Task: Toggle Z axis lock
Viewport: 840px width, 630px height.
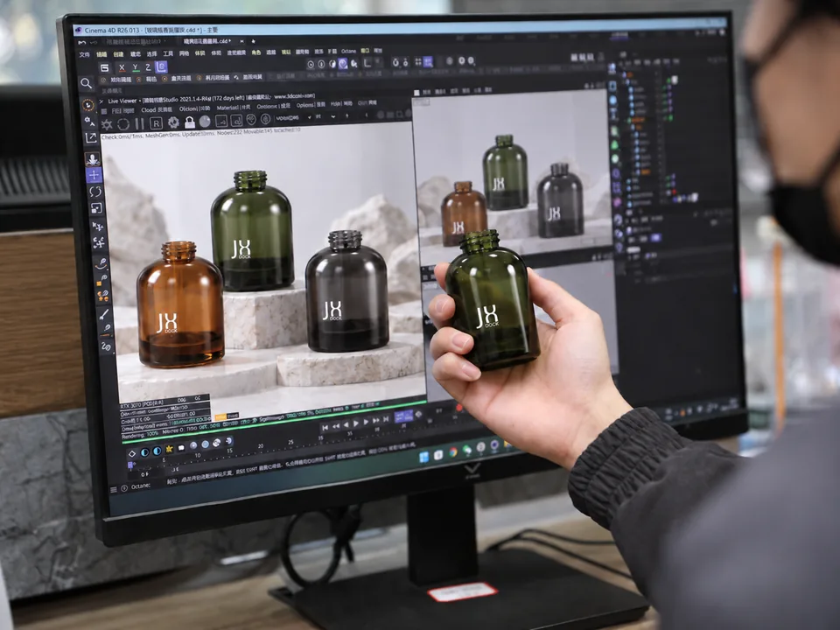Action: (x=148, y=67)
